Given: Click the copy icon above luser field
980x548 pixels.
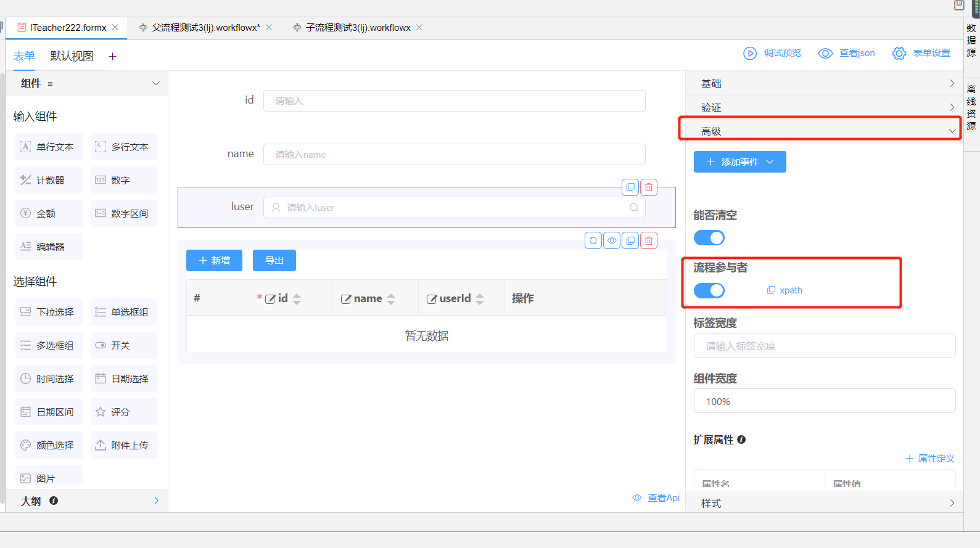Looking at the screenshot, I should click(x=630, y=187).
